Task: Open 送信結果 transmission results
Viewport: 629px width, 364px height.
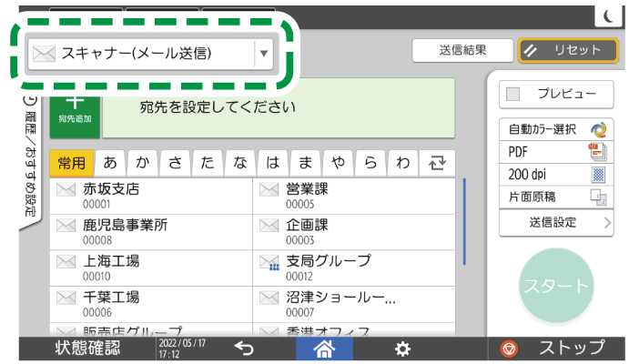Action: (x=462, y=50)
